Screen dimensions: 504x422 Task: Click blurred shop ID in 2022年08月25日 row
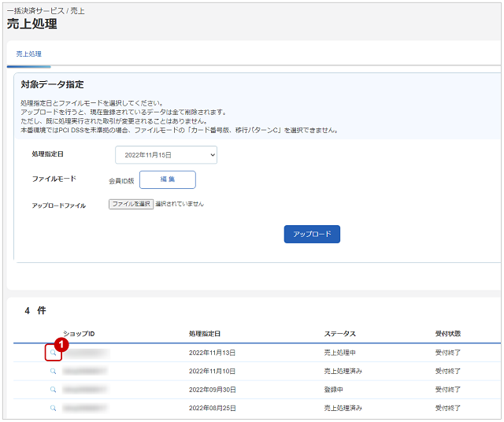85,408
